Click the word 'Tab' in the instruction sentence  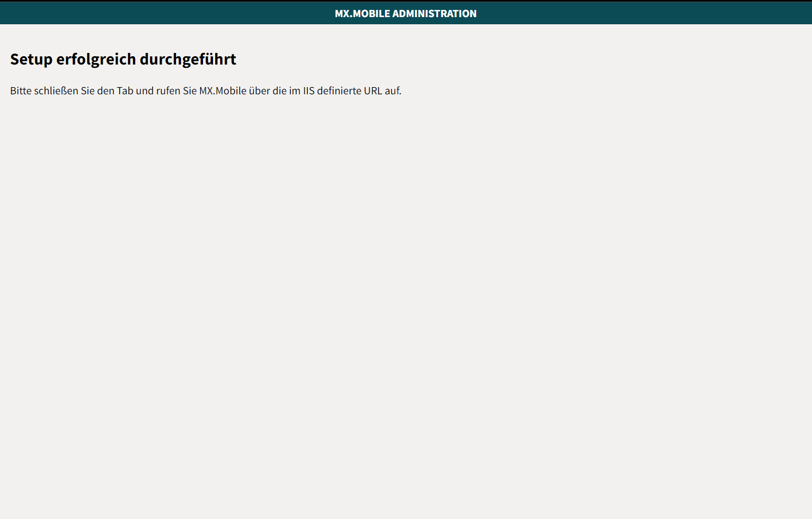click(125, 91)
